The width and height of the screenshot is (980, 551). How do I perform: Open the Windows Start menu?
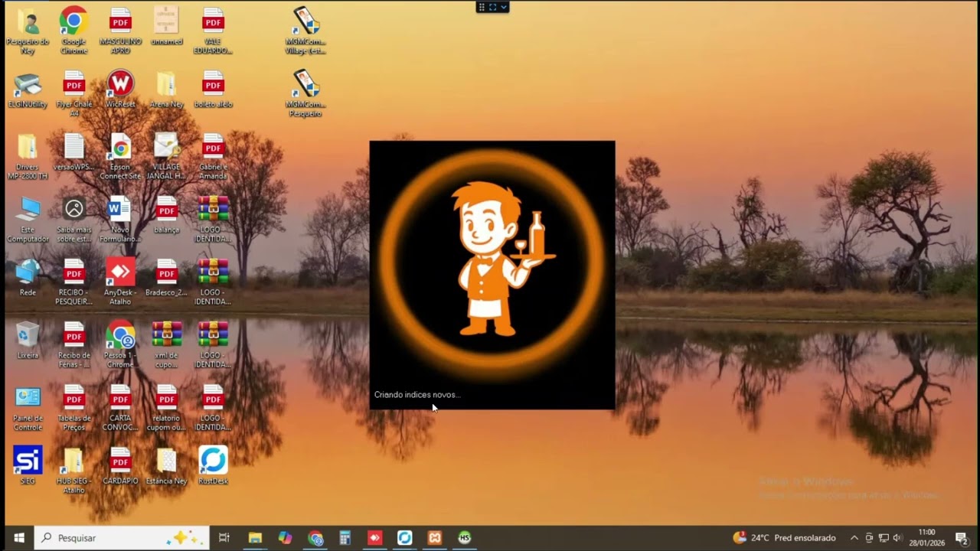pyautogui.click(x=18, y=538)
